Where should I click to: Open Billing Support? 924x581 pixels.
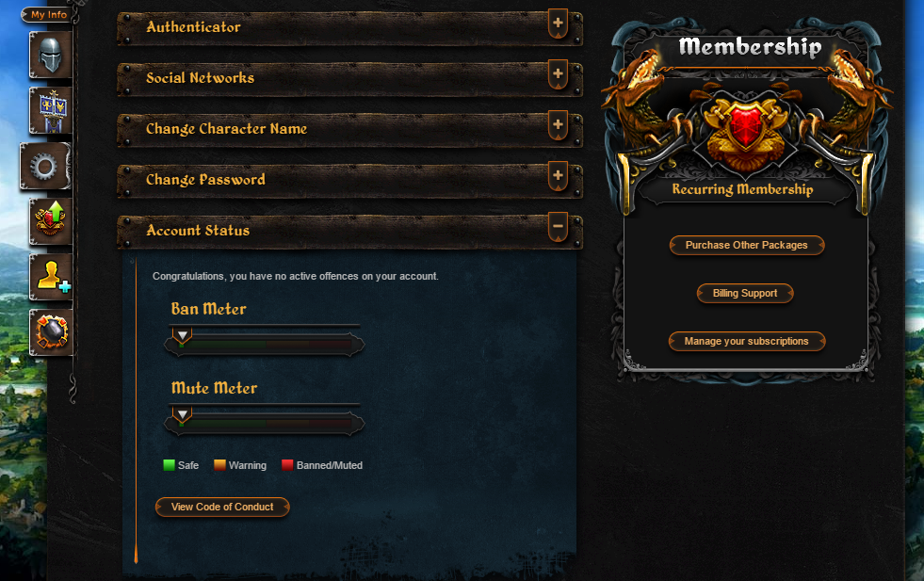[745, 294]
